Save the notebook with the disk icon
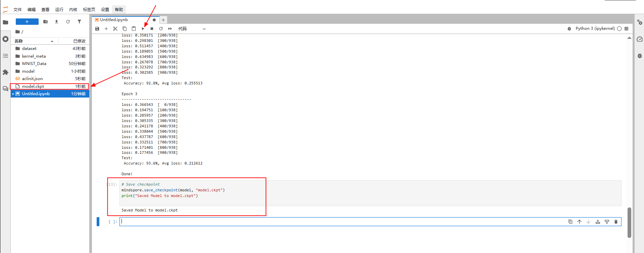Image resolution: width=644 pixels, height=253 pixels. point(97,29)
